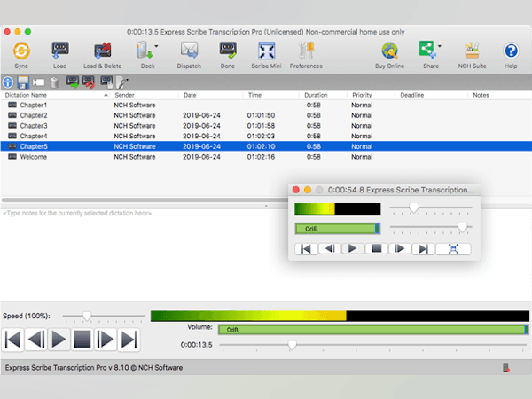Viewport: 532px width, 399px height.
Task: Switch to Scribe Mini mode
Action: (266, 51)
